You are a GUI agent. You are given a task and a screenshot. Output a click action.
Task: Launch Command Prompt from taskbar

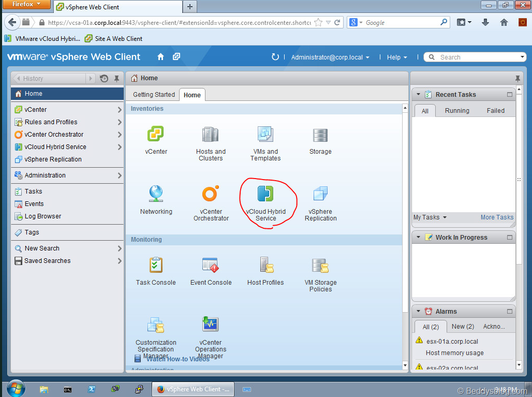(68, 390)
